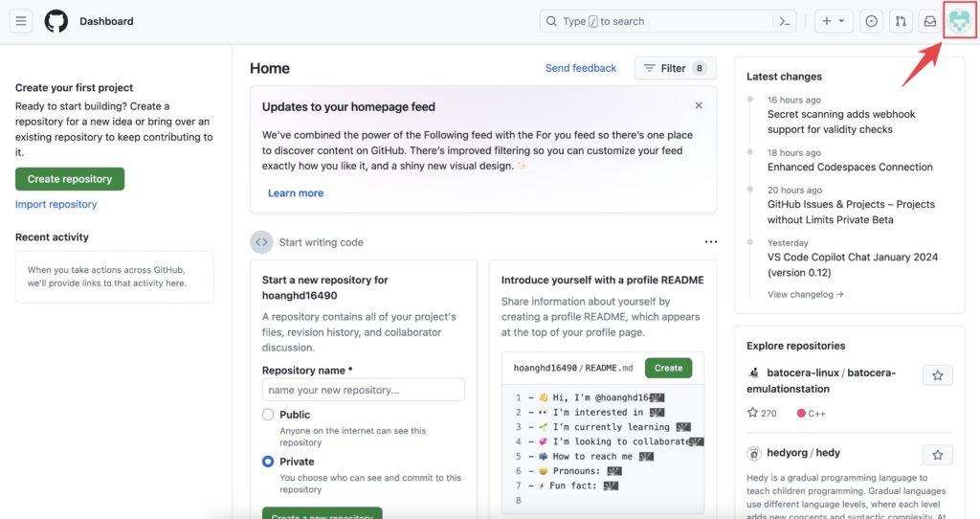This screenshot has width=980, height=519.
Task: Click the Latest changes heading
Action: point(785,77)
